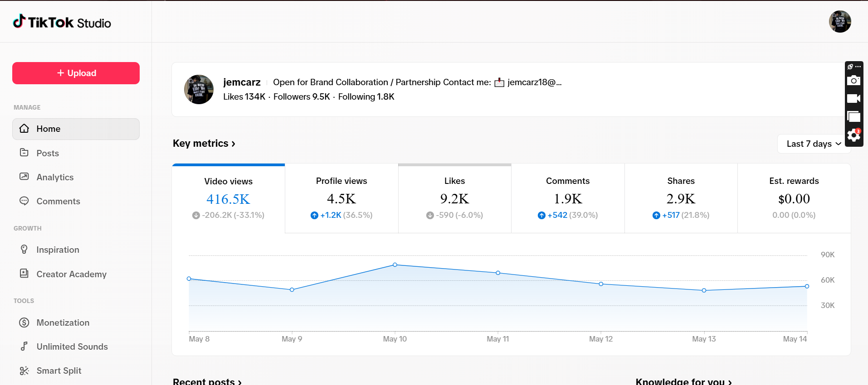Click the Inspiration lightbulb icon
The width and height of the screenshot is (868, 385).
[x=24, y=249]
